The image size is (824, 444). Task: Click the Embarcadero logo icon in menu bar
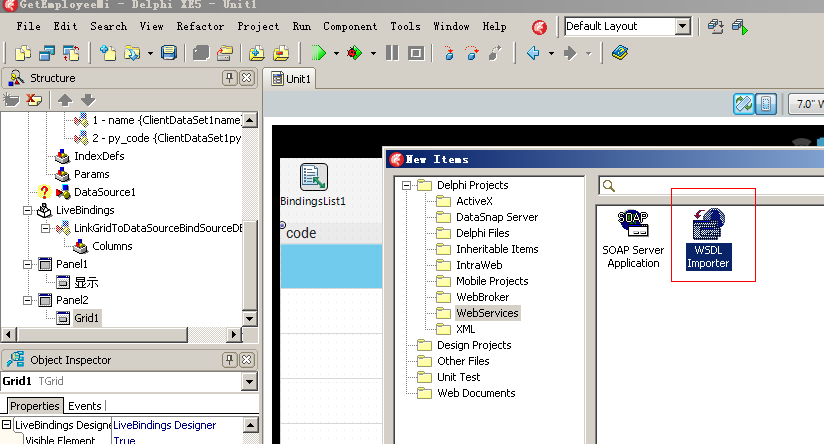point(539,27)
